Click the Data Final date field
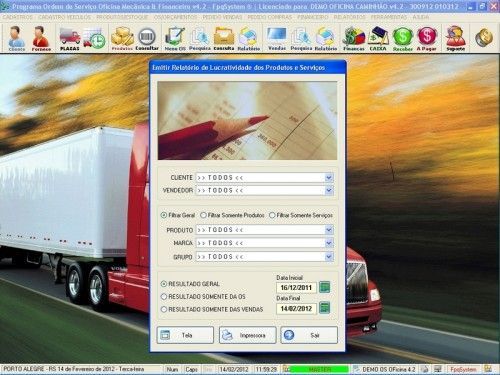The image size is (500, 375). coord(296,308)
